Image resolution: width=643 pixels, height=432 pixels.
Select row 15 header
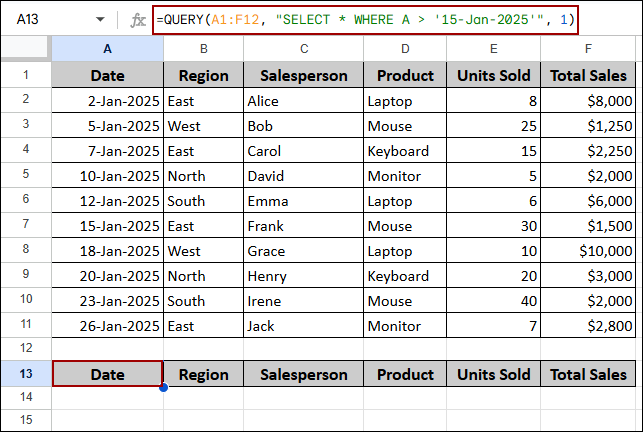26,420
